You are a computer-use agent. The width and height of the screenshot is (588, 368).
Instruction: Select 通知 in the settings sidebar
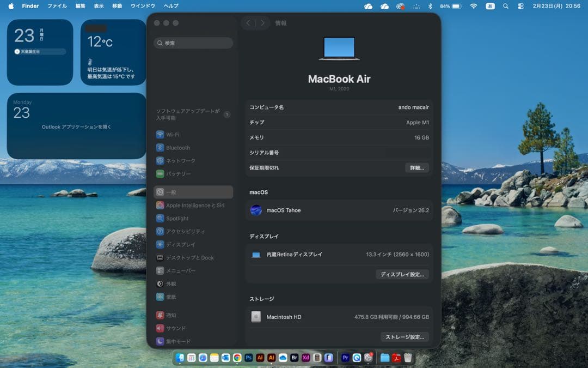pos(193,316)
